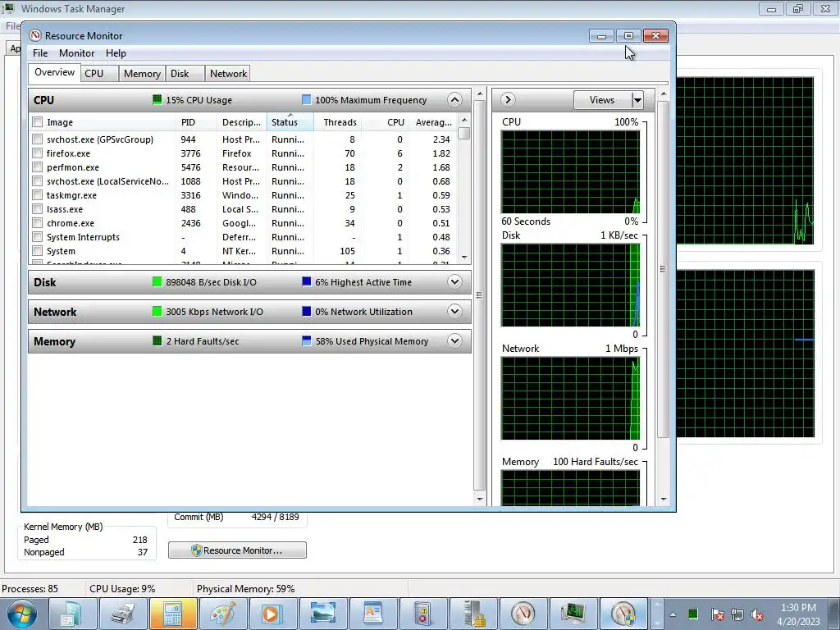This screenshot has height=630, width=840.
Task: Check the box for svchost.exe (LocalServiceNo...)
Action: [38, 181]
